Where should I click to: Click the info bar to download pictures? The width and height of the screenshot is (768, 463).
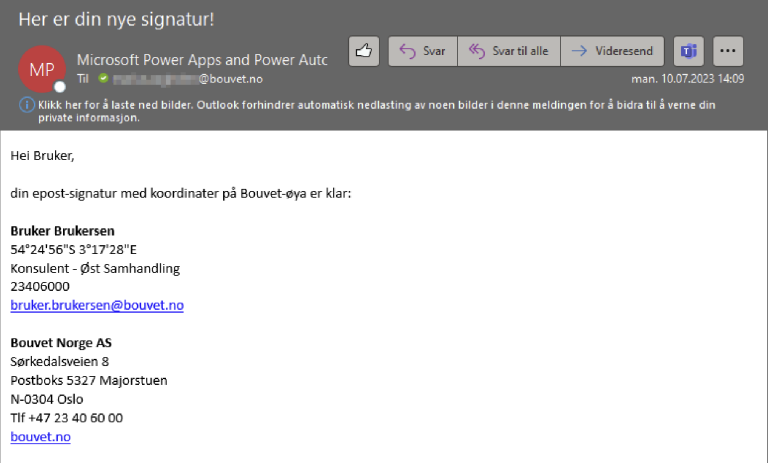click(377, 111)
